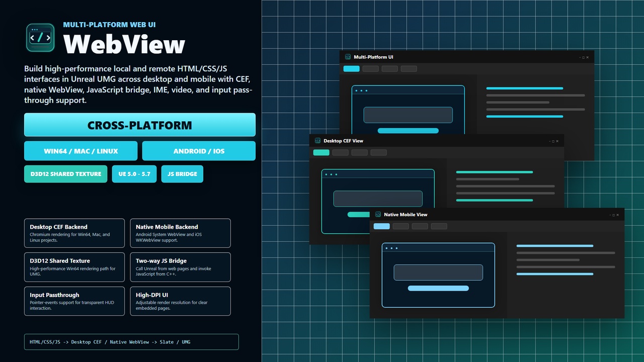Open the Desktop CEF Backend feature card
The image size is (644, 362).
(74, 233)
